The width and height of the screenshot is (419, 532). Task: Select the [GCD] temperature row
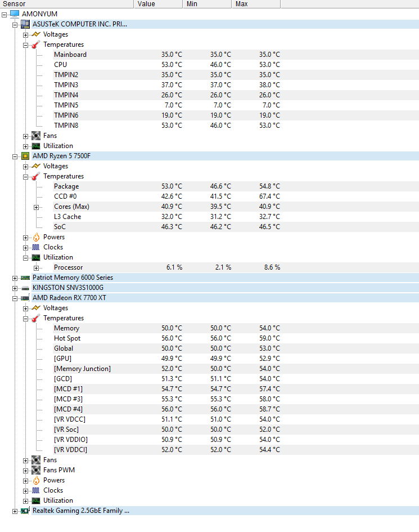tap(236, 379)
